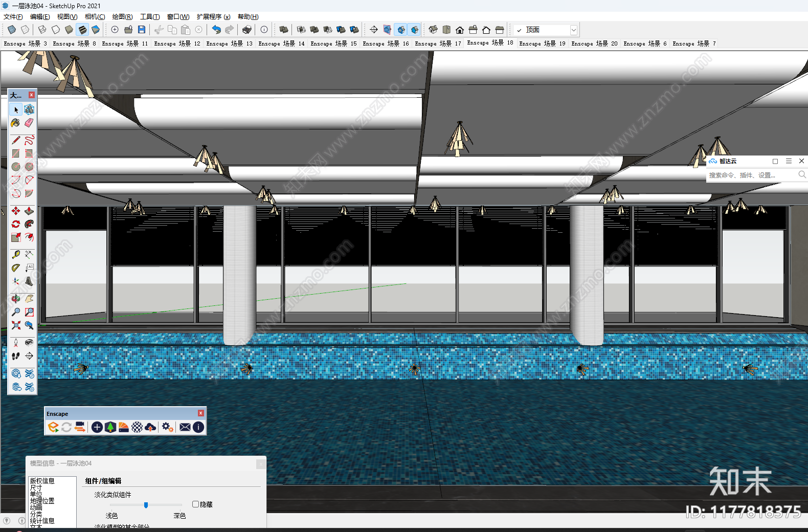Start Enscape rendering
The image size is (808, 532).
coord(53,427)
